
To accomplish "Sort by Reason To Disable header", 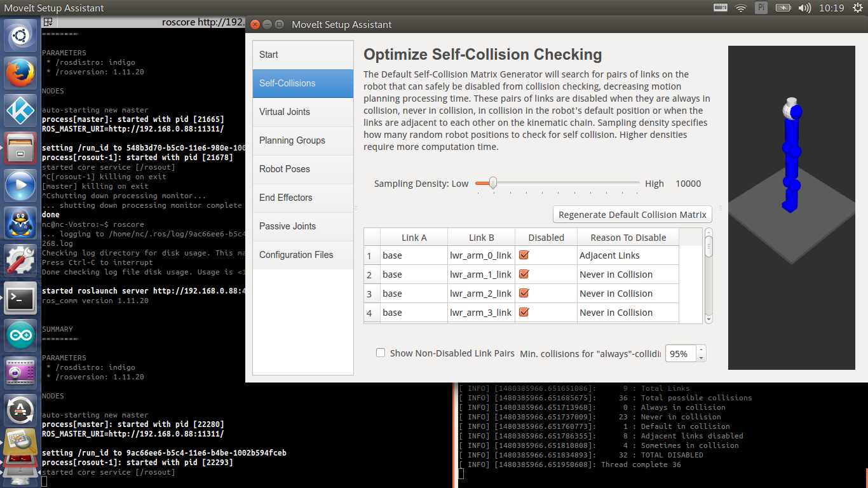I will coord(628,237).
